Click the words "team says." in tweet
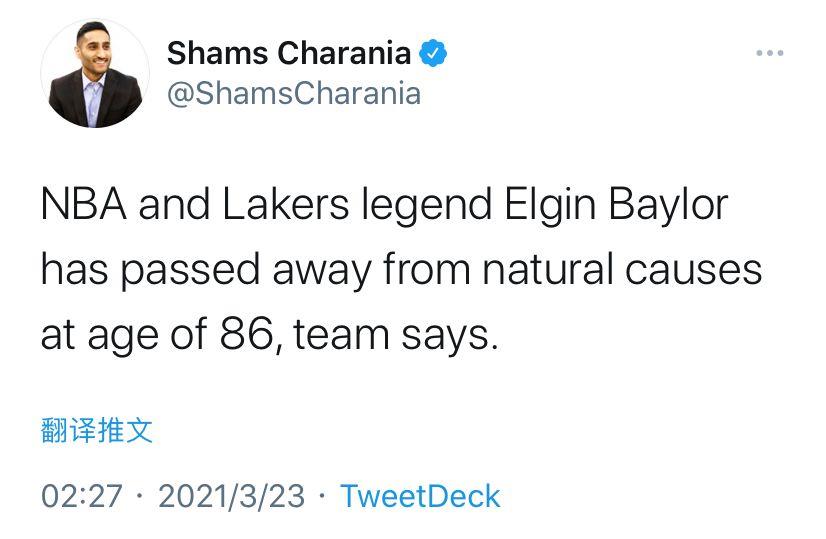The width and height of the screenshot is (826, 539). click(395, 335)
